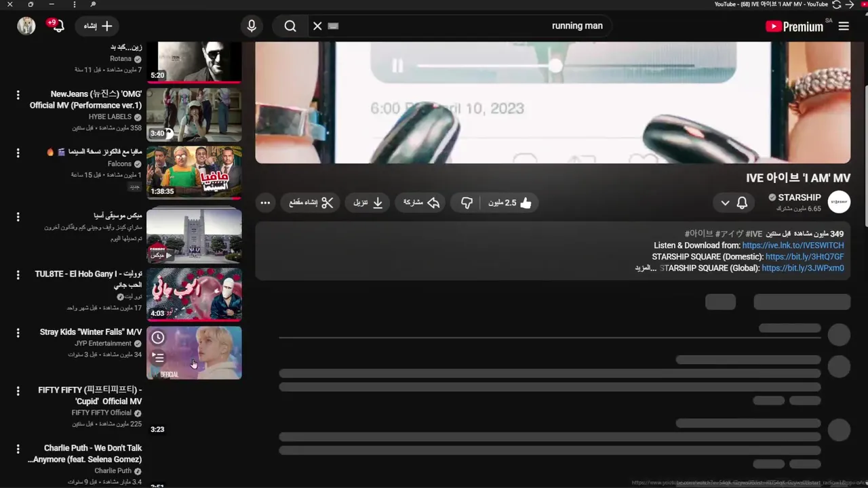Open the Asian music mix thumbnail
This screenshot has width=868, height=488.
194,236
